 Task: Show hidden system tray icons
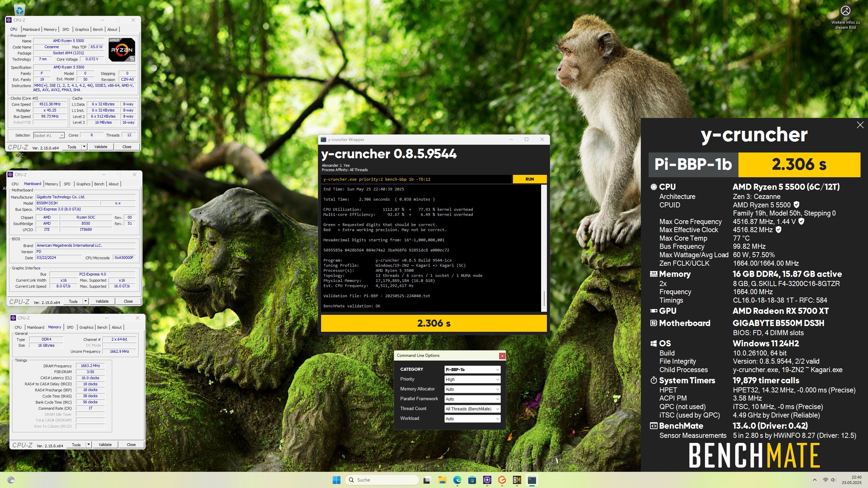814,480
